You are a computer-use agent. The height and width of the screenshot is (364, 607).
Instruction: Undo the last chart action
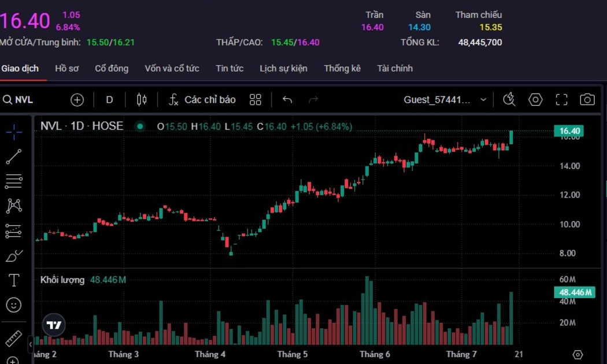[287, 100]
